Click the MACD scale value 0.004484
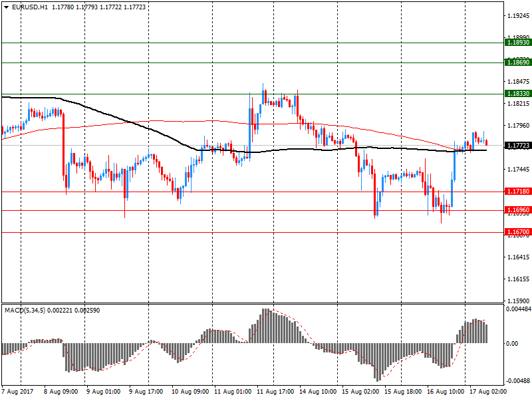The height and width of the screenshot is (399, 532). pos(519,309)
